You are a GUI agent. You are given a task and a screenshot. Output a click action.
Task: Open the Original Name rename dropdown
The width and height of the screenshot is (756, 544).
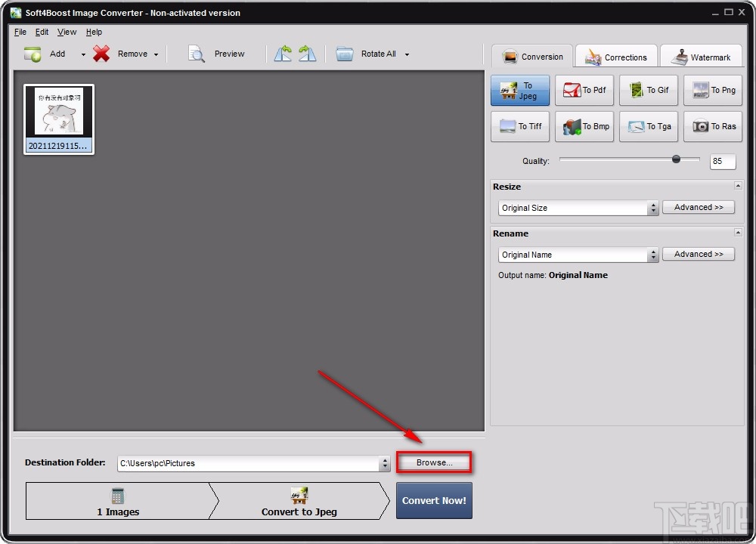coord(578,255)
